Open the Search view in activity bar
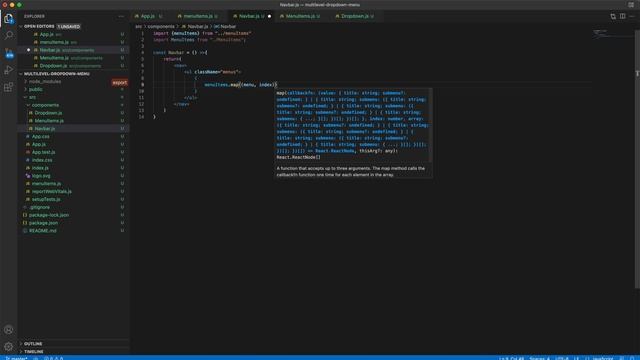640x360 pixels. click(9, 35)
